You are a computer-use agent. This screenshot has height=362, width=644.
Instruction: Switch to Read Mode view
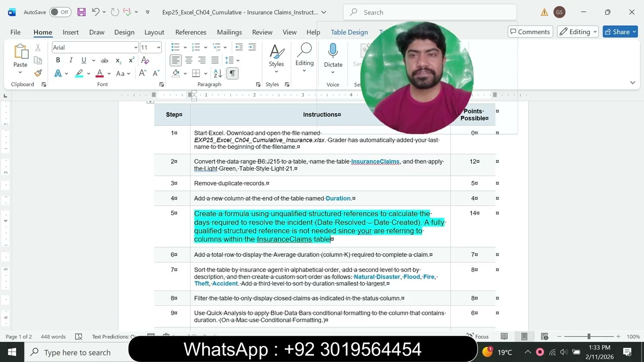pyautogui.click(x=504, y=336)
